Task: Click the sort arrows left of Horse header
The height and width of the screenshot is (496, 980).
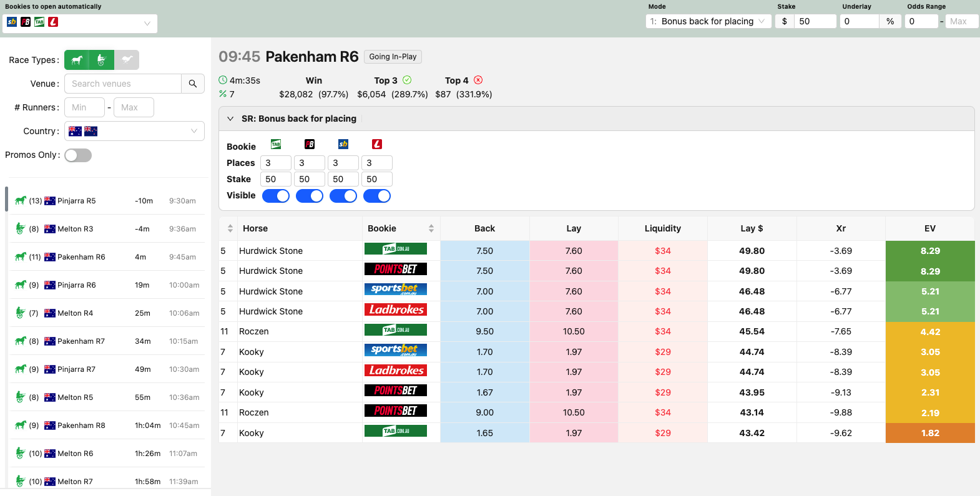Action: 230,228
